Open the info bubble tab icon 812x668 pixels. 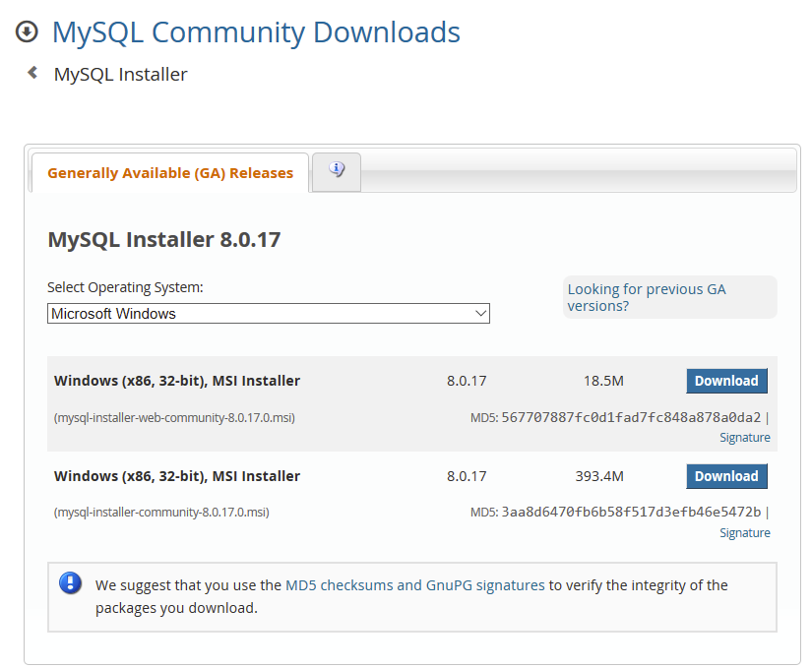337,170
